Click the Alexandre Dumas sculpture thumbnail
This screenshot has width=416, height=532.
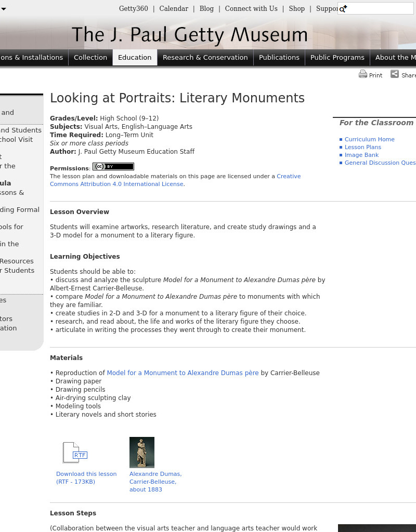pyautogui.click(x=142, y=452)
